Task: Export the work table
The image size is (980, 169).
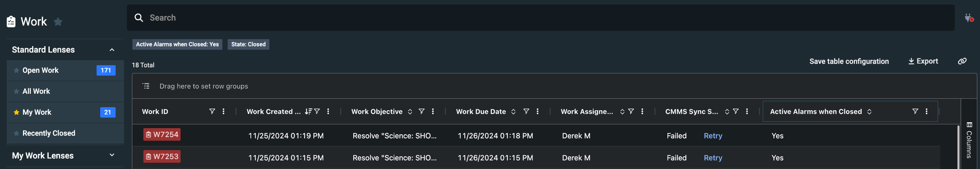Action: [923, 61]
